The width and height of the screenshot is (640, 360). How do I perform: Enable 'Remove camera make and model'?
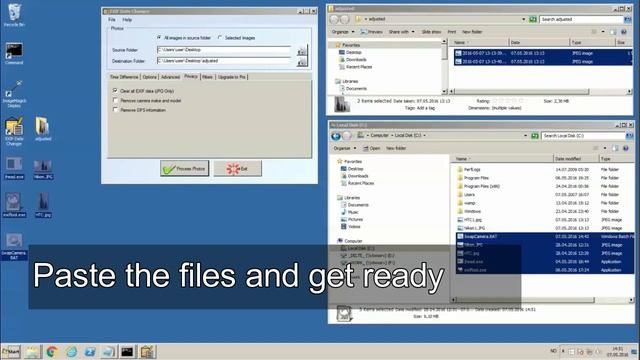115,100
